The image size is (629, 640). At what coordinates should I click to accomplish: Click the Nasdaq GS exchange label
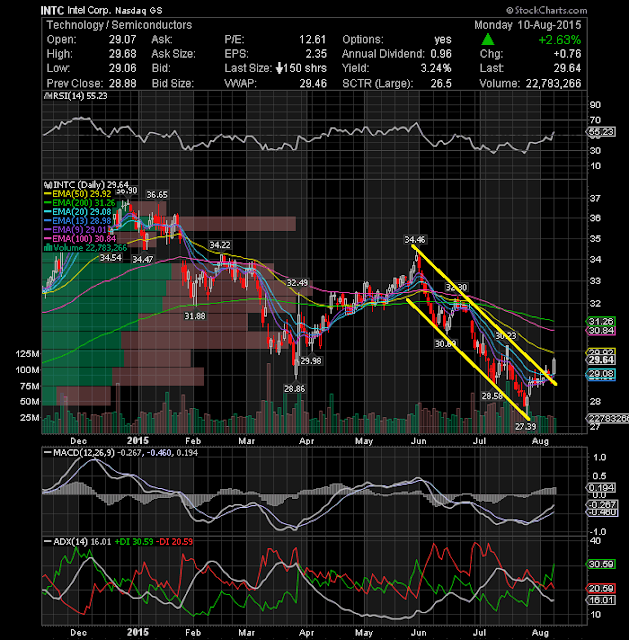pos(138,11)
